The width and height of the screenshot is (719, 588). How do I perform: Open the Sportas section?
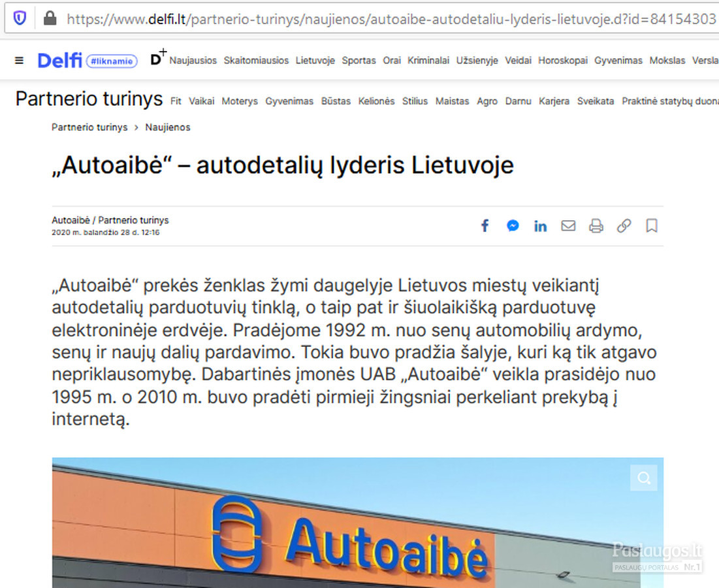click(x=359, y=61)
